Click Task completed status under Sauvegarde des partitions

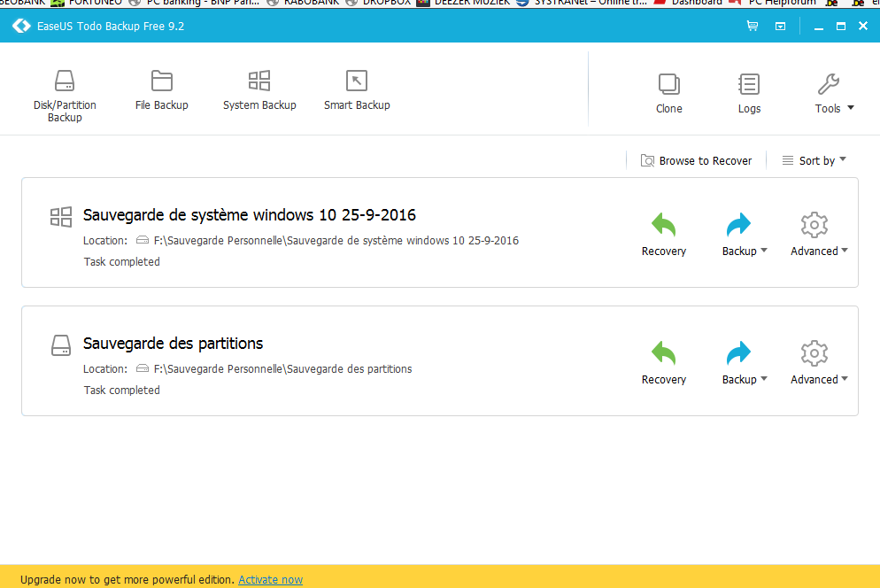122,391
